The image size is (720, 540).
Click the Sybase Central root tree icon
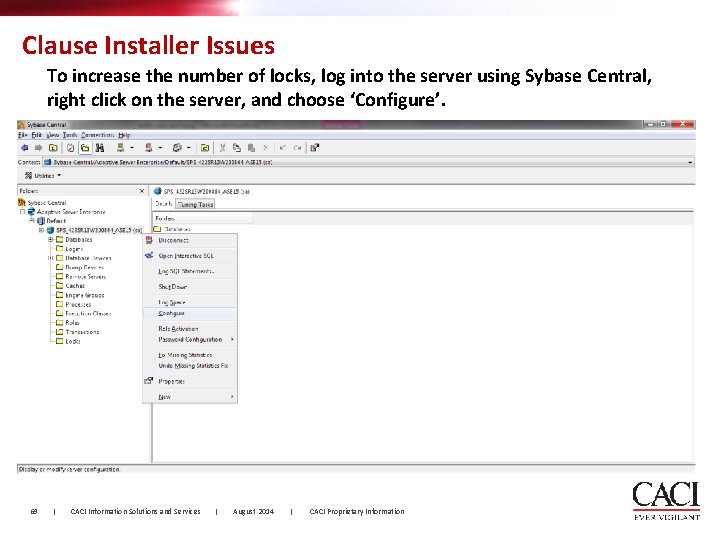click(22, 202)
